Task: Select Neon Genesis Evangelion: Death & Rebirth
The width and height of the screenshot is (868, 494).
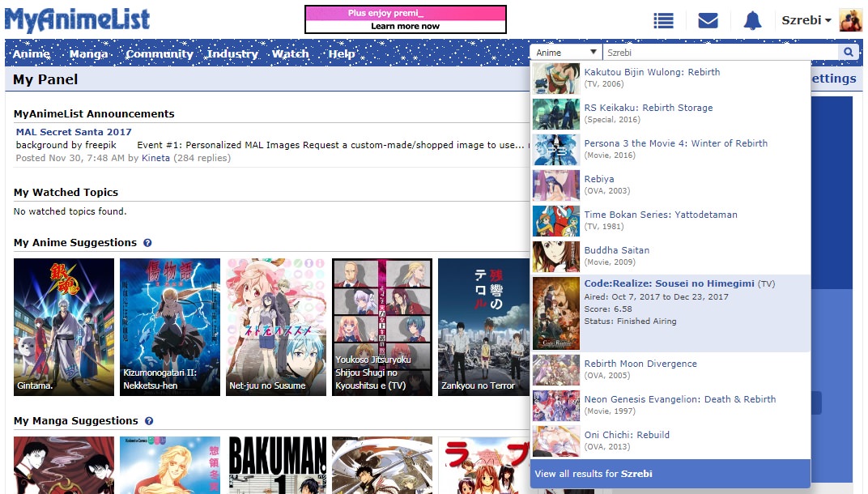Action: pyautogui.click(x=670, y=406)
